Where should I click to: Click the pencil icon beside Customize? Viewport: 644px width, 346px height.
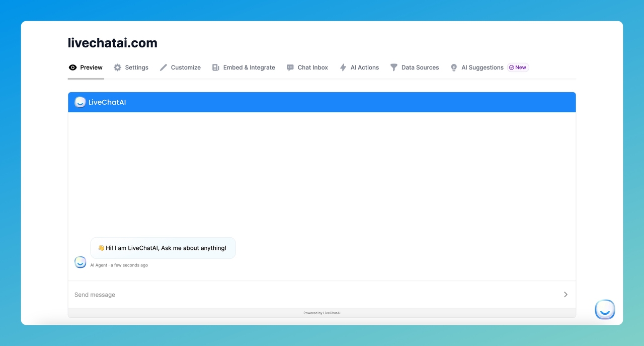coord(164,67)
